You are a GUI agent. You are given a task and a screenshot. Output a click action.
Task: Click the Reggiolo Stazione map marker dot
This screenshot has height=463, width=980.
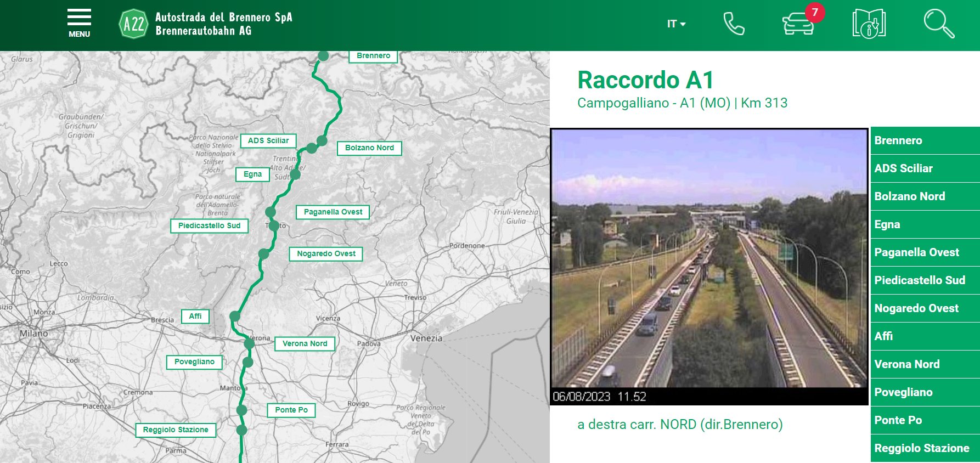pos(242,430)
